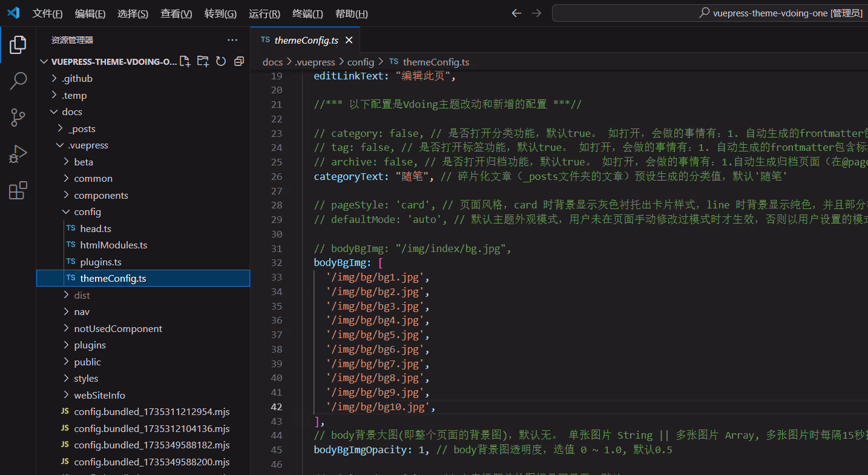Close the themeConfig.ts editor tab
Image resolution: width=868 pixels, height=475 pixels.
click(349, 41)
